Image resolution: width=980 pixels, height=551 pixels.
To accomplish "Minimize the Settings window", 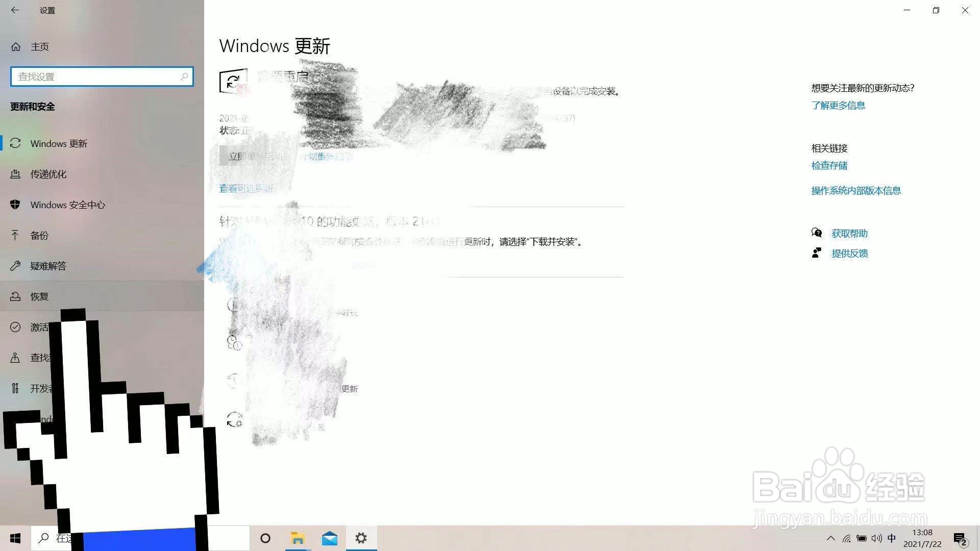I will 907,10.
